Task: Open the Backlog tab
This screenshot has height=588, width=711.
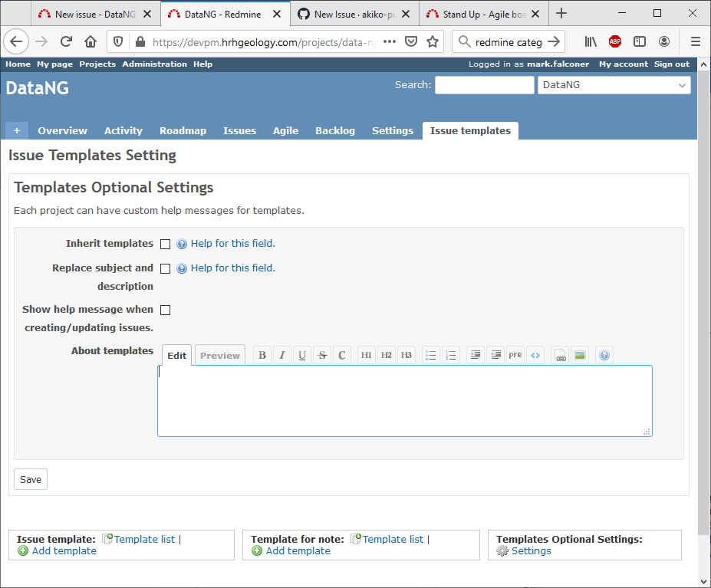Action: (x=335, y=130)
